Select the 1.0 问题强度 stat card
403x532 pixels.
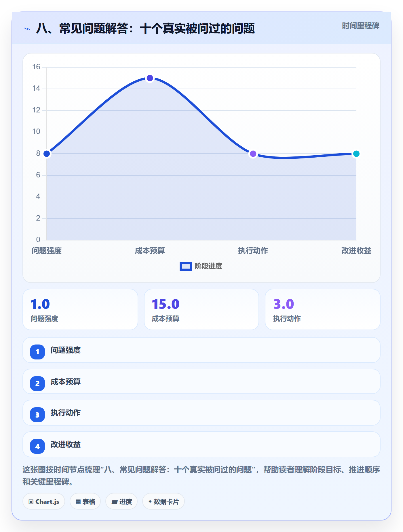(80, 309)
